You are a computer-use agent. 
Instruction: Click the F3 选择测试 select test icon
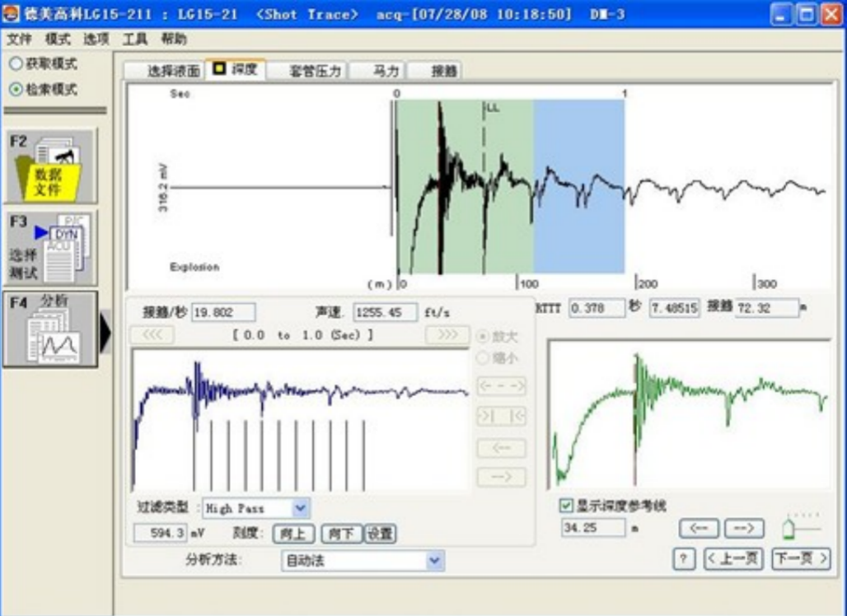pyautogui.click(x=50, y=248)
